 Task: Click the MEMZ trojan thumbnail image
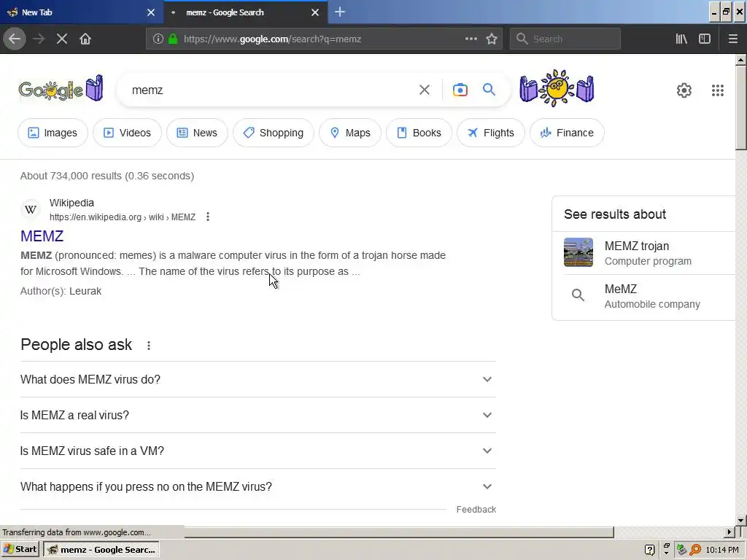coord(578,252)
